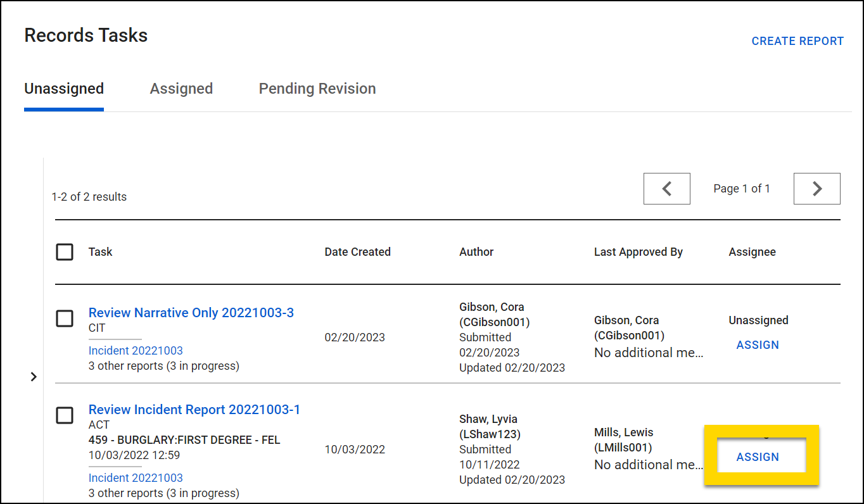This screenshot has width=864, height=504.
Task: Switch to the Assigned tab
Action: coord(181,89)
